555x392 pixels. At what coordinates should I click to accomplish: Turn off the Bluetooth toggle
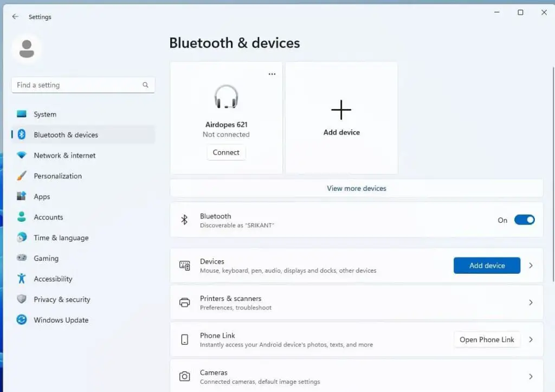pyautogui.click(x=524, y=220)
